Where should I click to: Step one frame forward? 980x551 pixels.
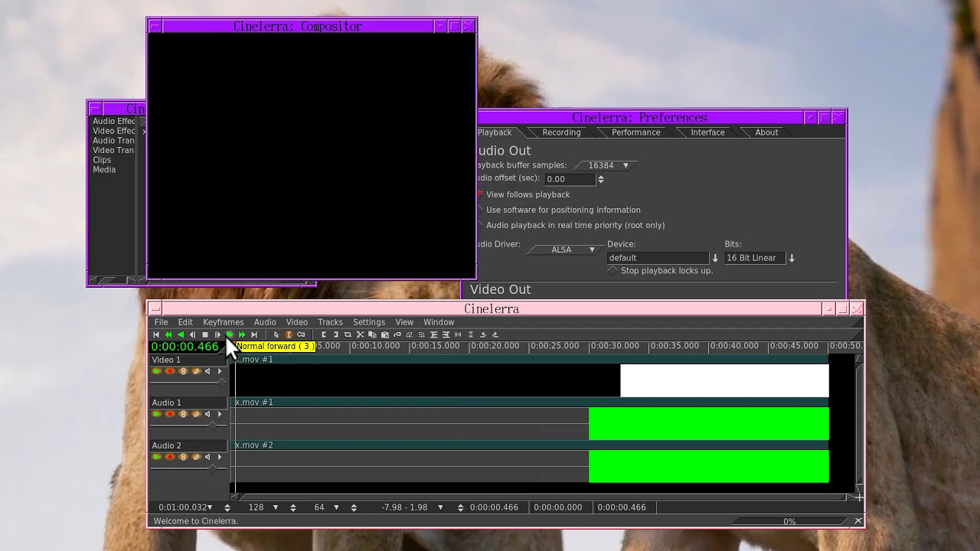(x=217, y=334)
